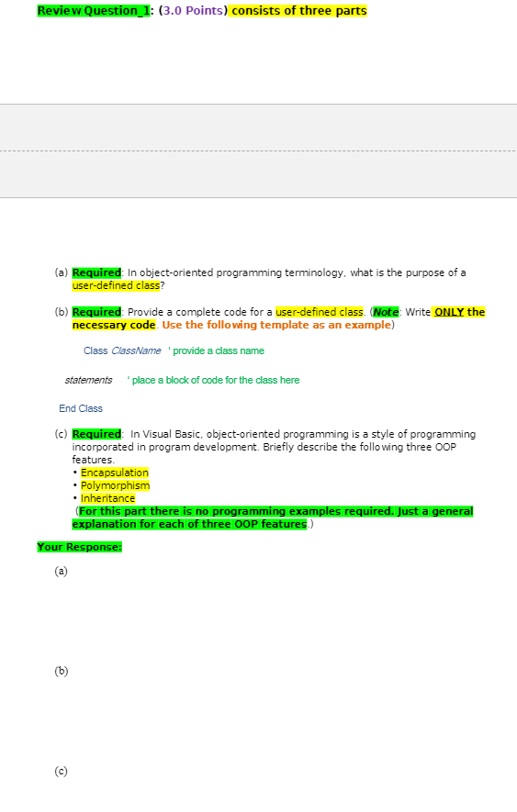Click 'consists of three parts' highlighted text
Image resolution: width=517 pixels, height=812 pixels.
click(x=298, y=11)
